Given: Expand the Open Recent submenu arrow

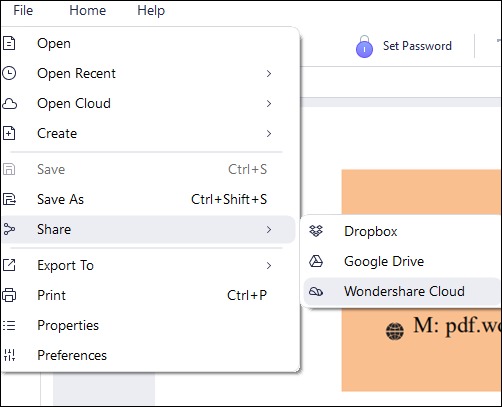Looking at the screenshot, I should click(269, 74).
